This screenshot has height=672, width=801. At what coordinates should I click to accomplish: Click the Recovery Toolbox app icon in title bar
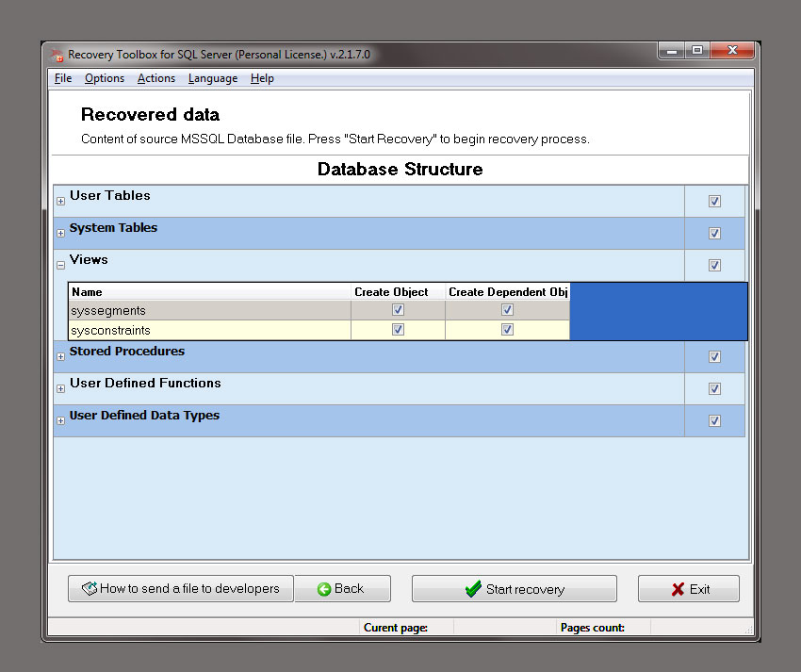[x=57, y=55]
